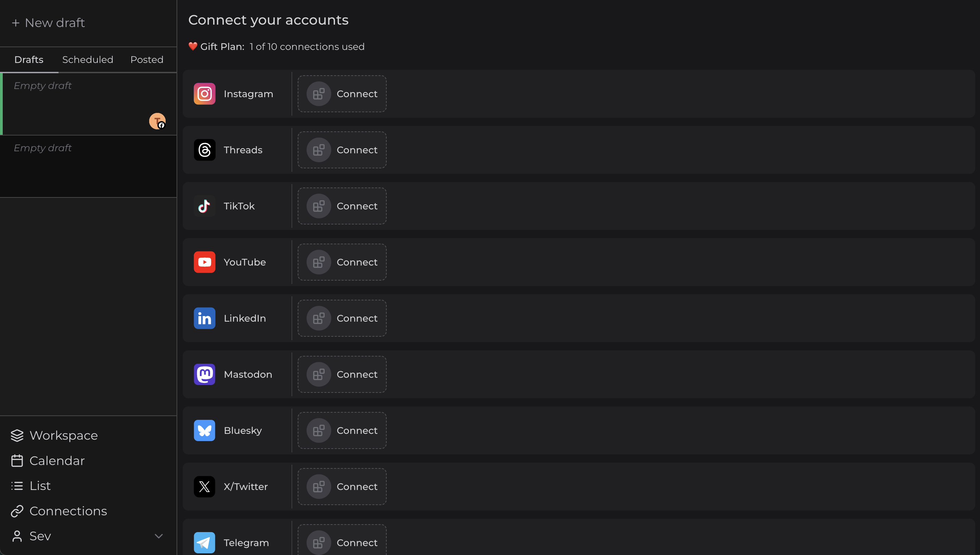Click the Facebook account avatar on draft
Image resolution: width=980 pixels, height=555 pixels.
pos(157,121)
